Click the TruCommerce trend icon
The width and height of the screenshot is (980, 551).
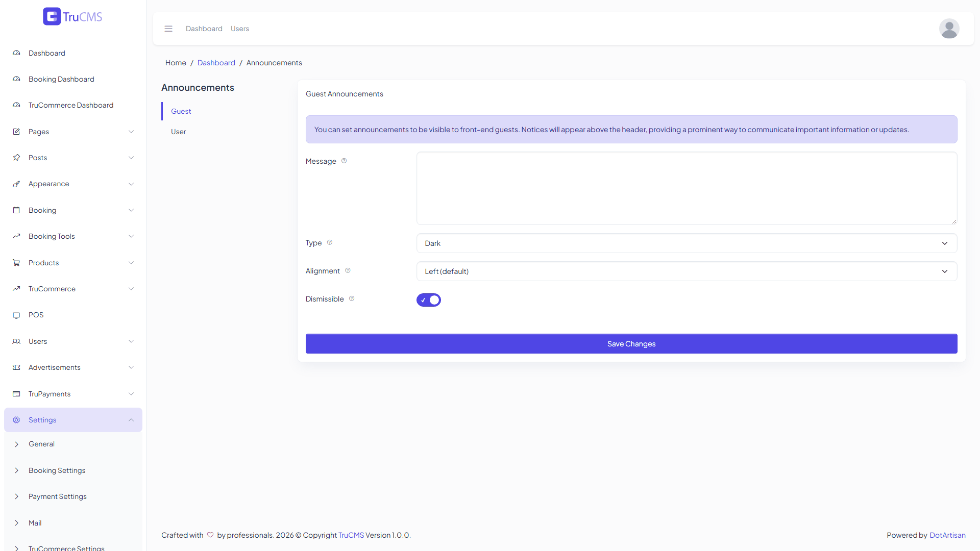(16, 289)
